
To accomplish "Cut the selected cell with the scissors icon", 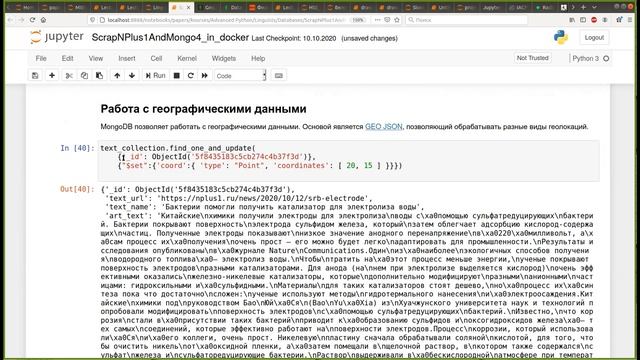I will tap(69, 76).
